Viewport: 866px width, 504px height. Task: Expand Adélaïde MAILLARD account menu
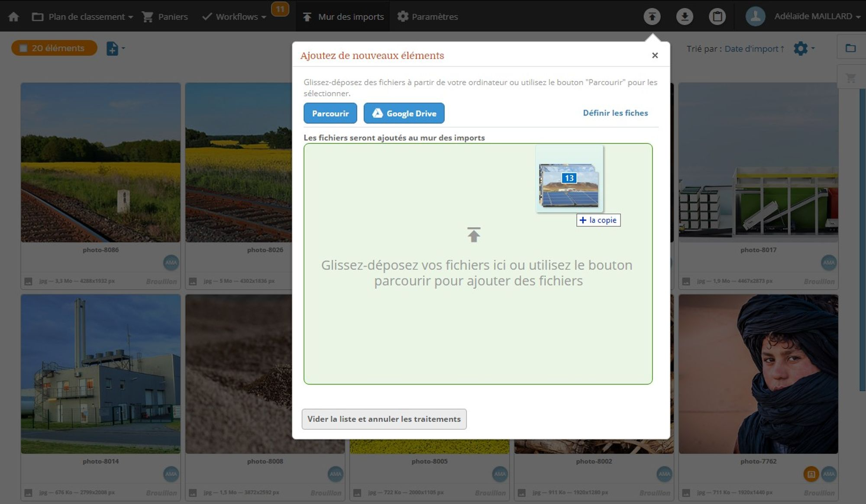tap(818, 16)
